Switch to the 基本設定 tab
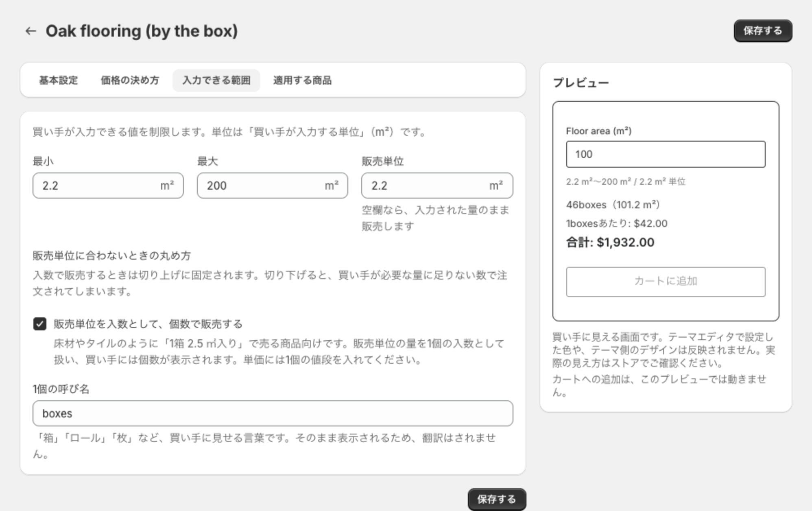This screenshot has width=812, height=511. [x=59, y=81]
